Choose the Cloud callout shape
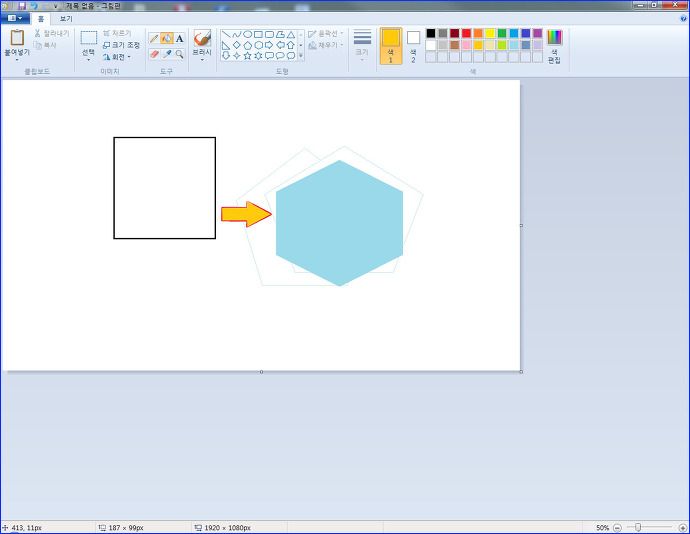 (291, 55)
